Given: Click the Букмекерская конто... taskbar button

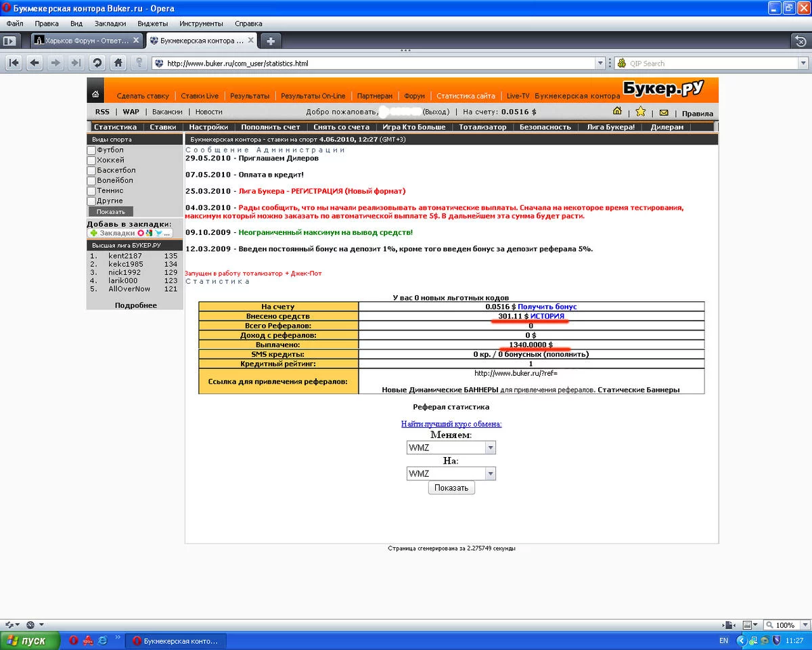Looking at the screenshot, I should (x=176, y=641).
